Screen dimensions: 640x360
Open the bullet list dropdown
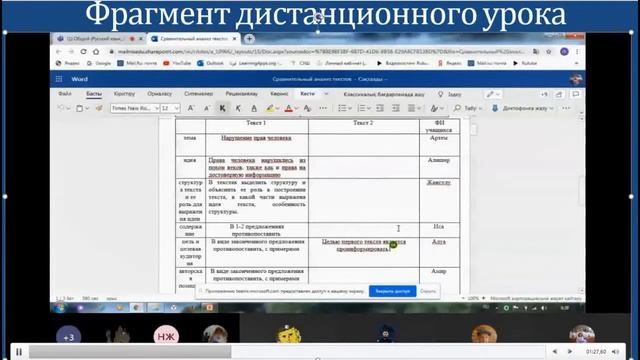(345, 108)
